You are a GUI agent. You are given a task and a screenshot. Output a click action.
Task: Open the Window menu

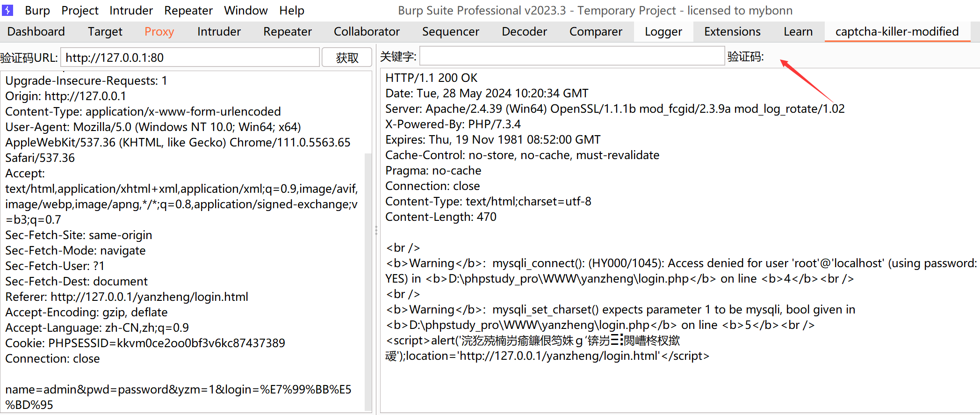click(x=246, y=10)
